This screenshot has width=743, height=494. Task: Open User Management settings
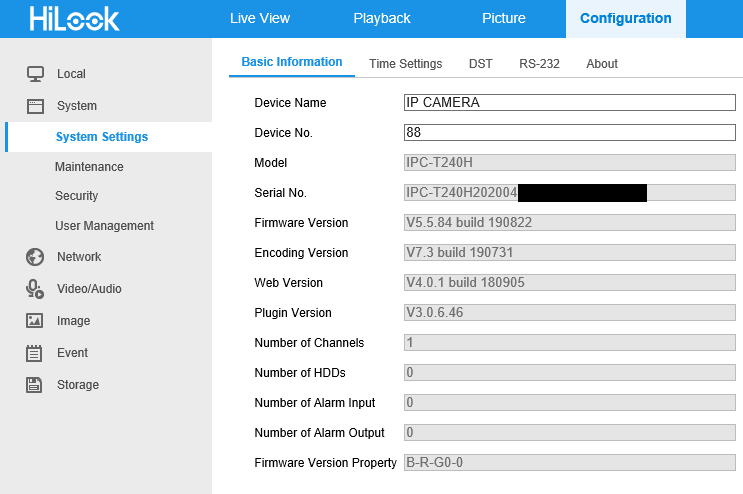click(x=104, y=226)
